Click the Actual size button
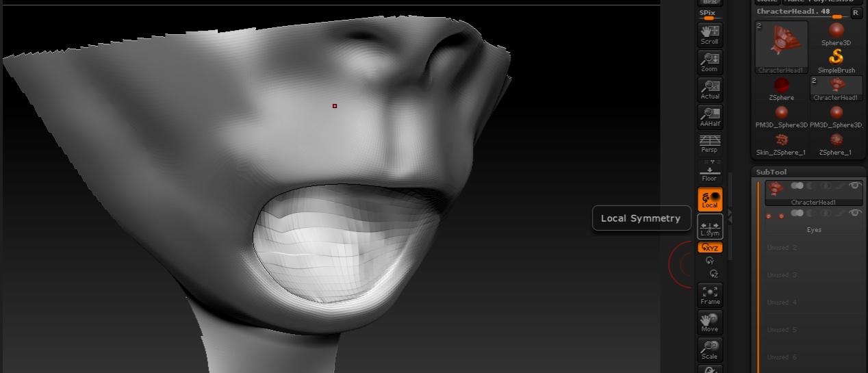Screen dimensions: 868x373 click(x=710, y=90)
